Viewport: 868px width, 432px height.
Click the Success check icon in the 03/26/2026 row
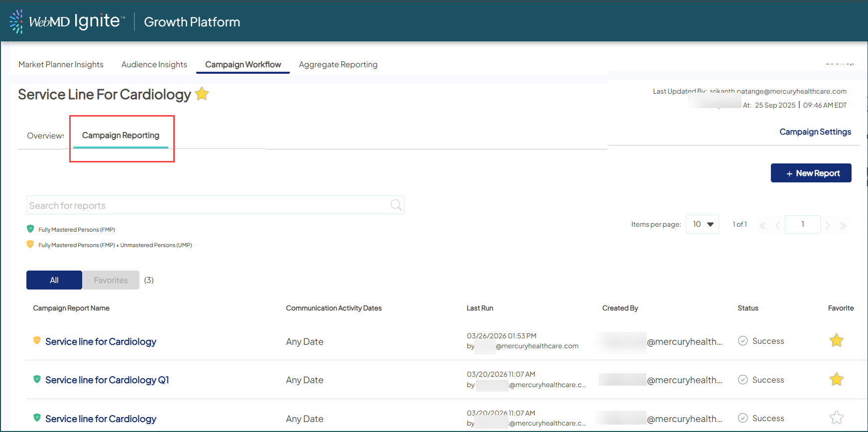point(743,341)
